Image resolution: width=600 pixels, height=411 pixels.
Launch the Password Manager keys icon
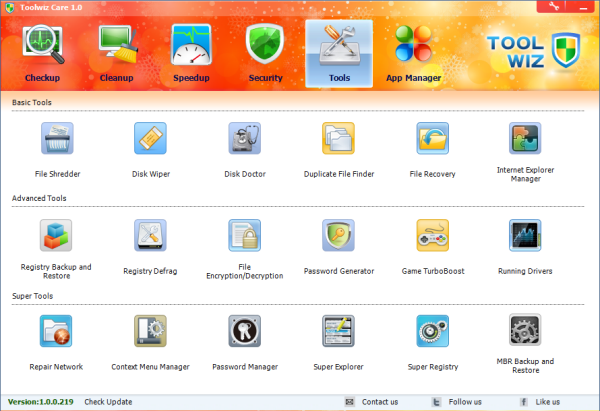[245, 331]
